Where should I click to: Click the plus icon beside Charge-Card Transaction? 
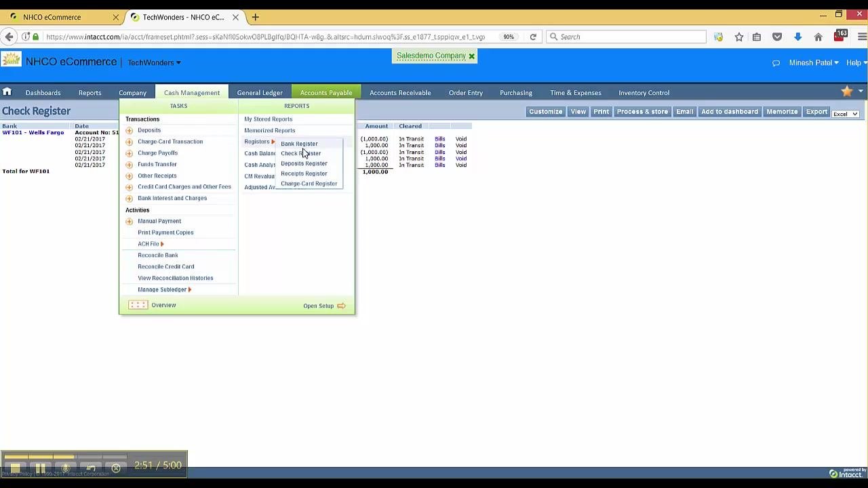pos(130,142)
